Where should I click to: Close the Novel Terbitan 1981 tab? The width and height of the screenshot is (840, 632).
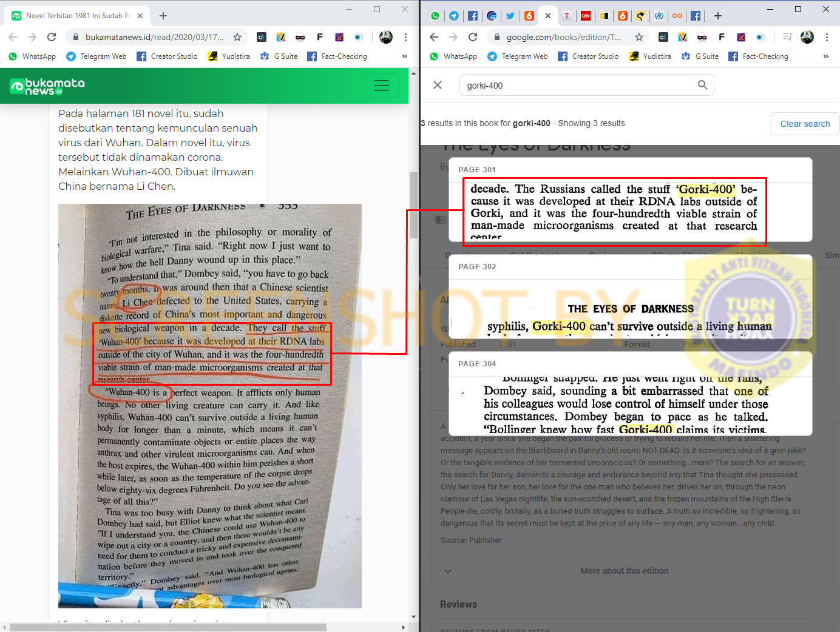pyautogui.click(x=140, y=16)
